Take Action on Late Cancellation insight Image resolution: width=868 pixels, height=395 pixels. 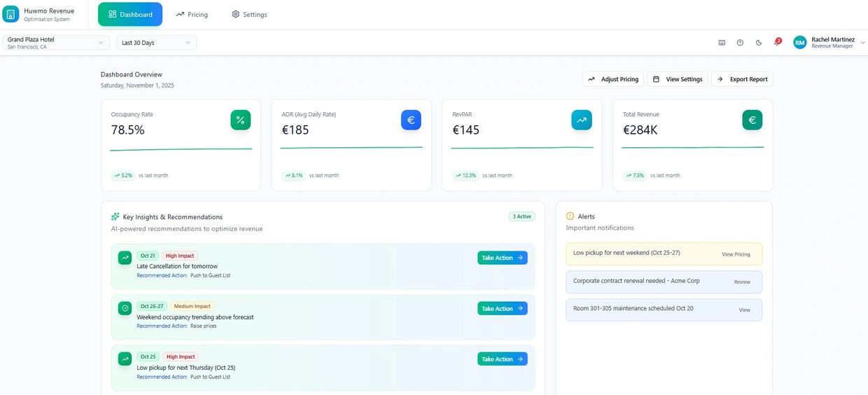[x=502, y=258]
